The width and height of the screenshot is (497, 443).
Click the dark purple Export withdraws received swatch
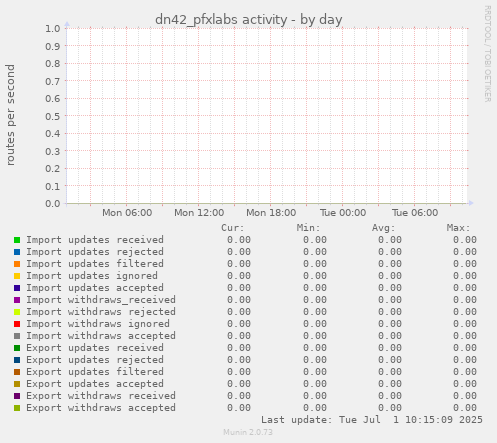17,396
